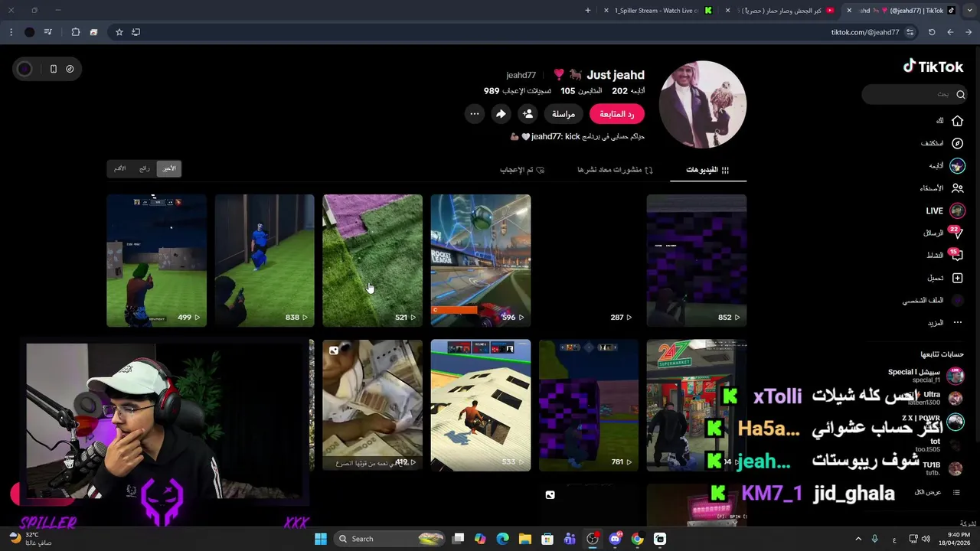
Task: Open the video thumbnail with 838 views
Action: coord(264,260)
